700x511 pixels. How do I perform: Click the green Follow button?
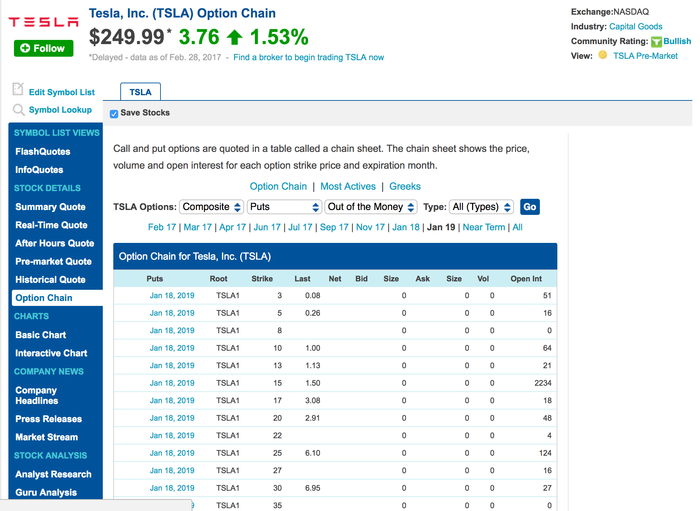pos(43,48)
